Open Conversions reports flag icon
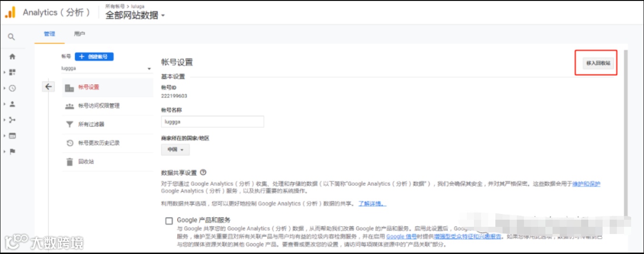 pyautogui.click(x=12, y=152)
